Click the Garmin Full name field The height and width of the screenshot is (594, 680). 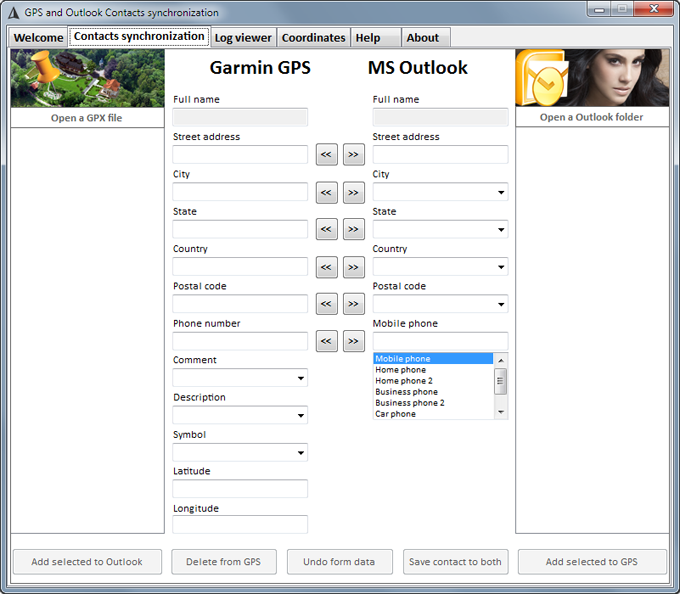[240, 117]
